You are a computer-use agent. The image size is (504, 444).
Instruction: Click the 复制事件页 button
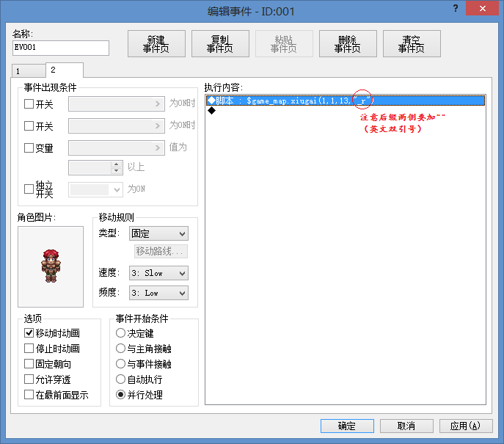click(x=220, y=44)
